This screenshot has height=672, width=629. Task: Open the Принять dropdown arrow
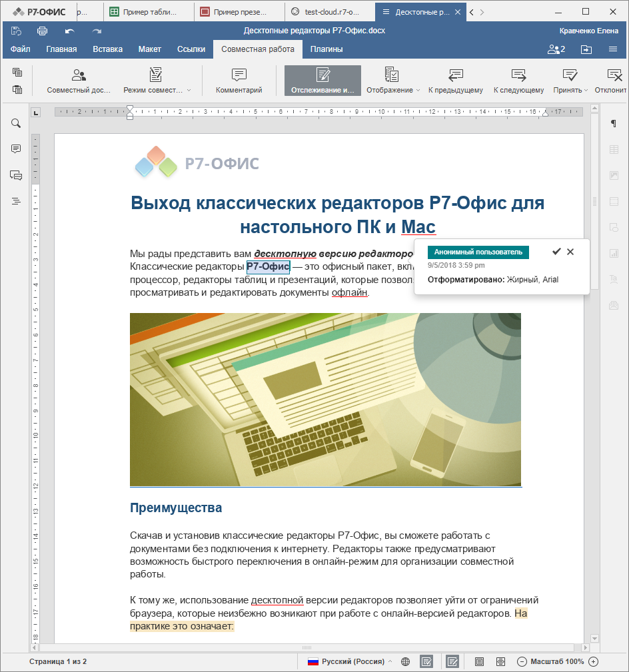click(x=586, y=91)
